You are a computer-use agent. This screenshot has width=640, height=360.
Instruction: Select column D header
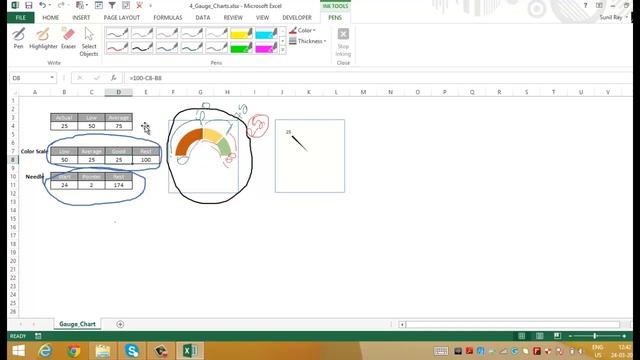click(118, 92)
